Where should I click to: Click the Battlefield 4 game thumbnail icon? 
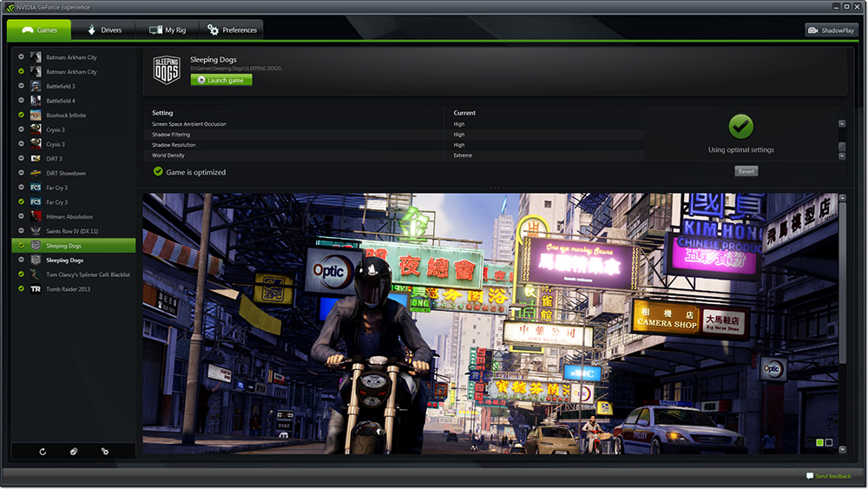pyautogui.click(x=36, y=100)
